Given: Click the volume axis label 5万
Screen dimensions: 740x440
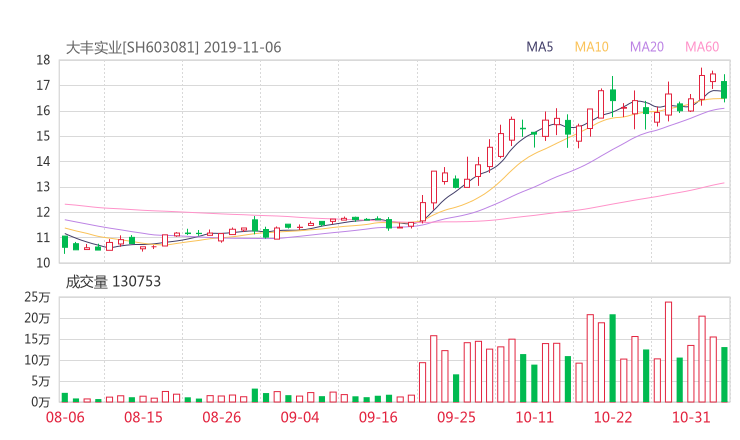Looking at the screenshot, I should point(41,381).
